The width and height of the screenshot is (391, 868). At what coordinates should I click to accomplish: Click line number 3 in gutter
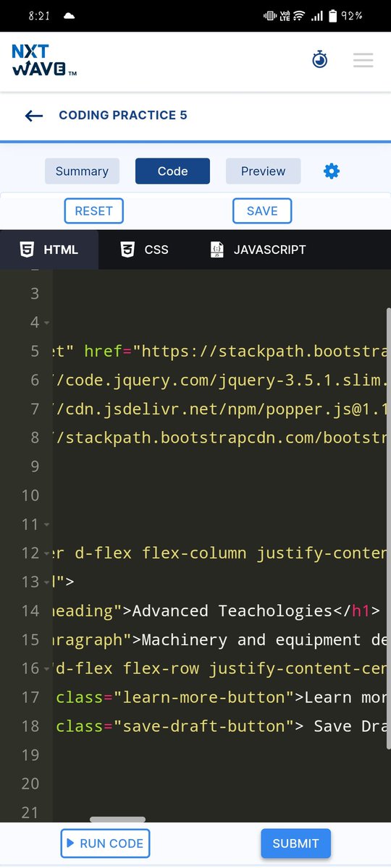[35, 294]
